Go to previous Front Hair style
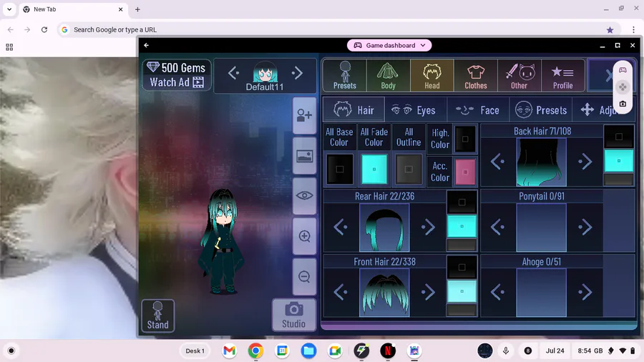The width and height of the screenshot is (644, 362). (341, 292)
